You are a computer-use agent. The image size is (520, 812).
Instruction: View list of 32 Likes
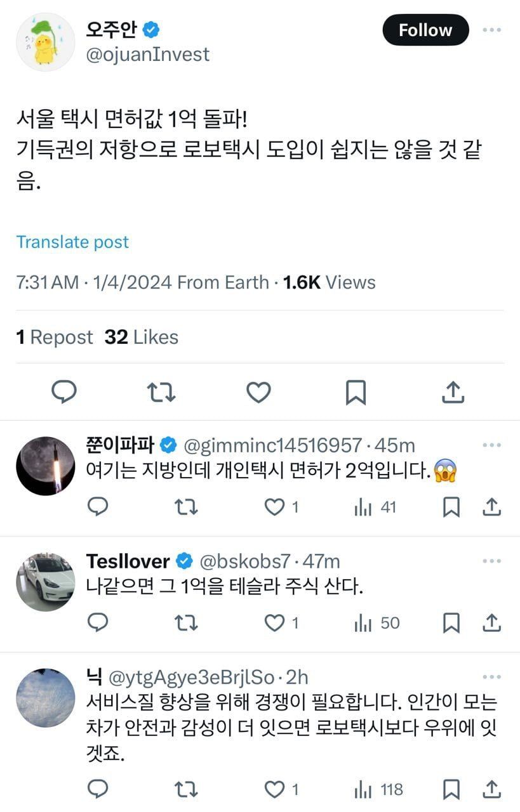142,337
